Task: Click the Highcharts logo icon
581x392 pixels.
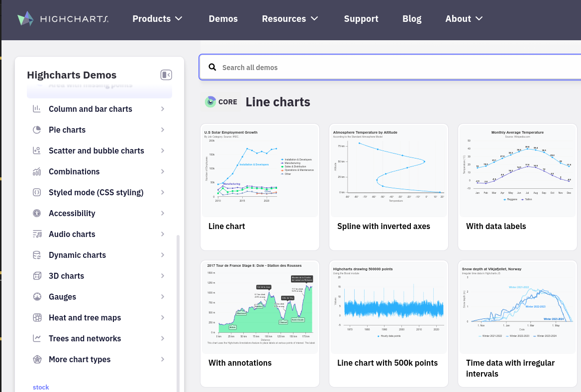Action: [25, 19]
